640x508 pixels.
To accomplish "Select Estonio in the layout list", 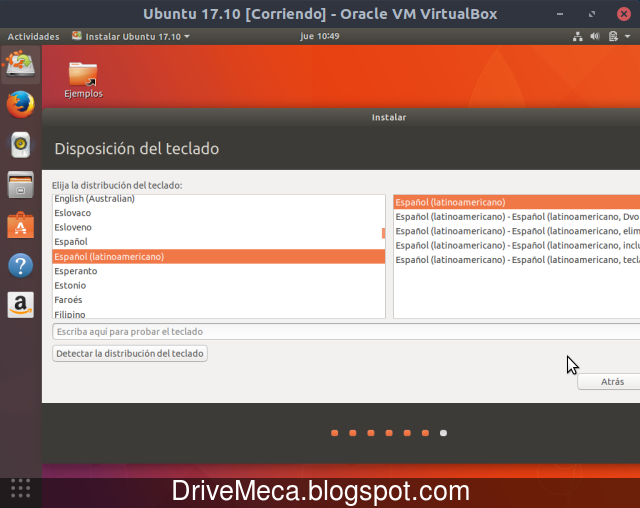I will tap(219, 285).
